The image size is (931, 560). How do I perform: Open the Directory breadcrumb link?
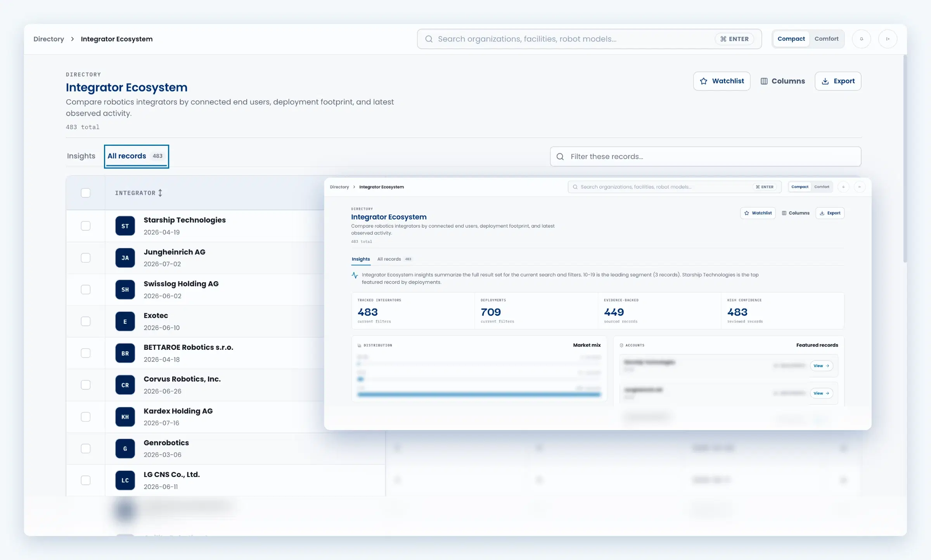(48, 39)
